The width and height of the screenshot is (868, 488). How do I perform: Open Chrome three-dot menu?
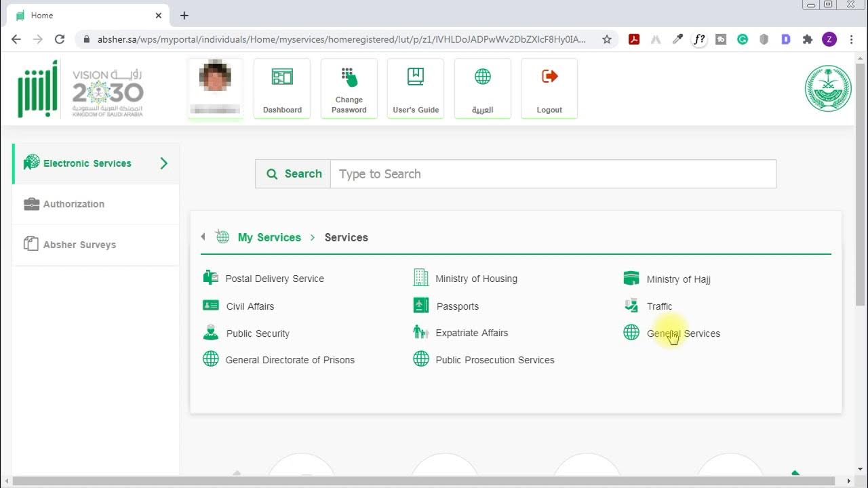[x=852, y=39]
